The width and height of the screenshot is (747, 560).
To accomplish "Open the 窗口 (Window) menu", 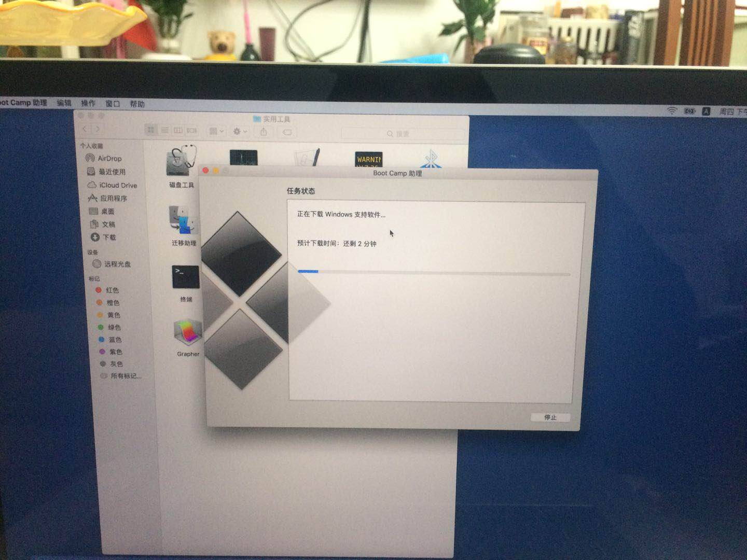I will pyautogui.click(x=113, y=104).
